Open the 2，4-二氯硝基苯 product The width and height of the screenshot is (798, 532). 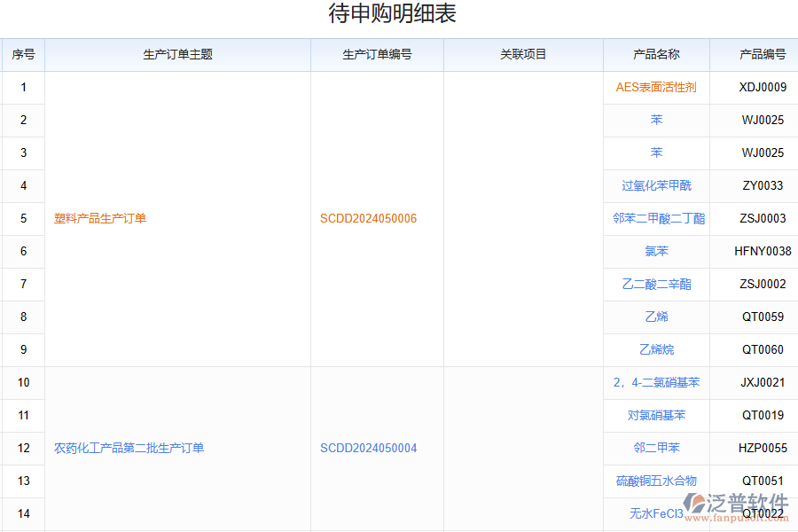pos(656,382)
